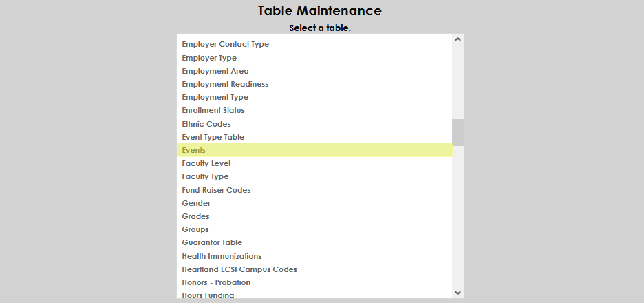Select Health Immunizations table

tap(222, 256)
